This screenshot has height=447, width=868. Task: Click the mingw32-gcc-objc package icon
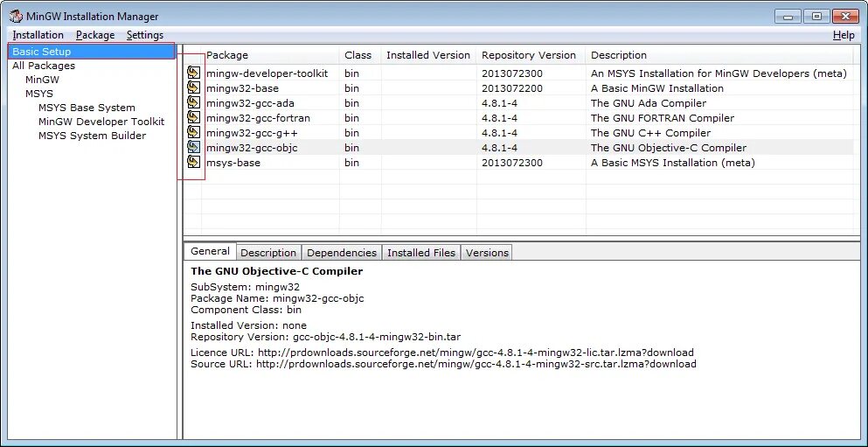(x=193, y=147)
